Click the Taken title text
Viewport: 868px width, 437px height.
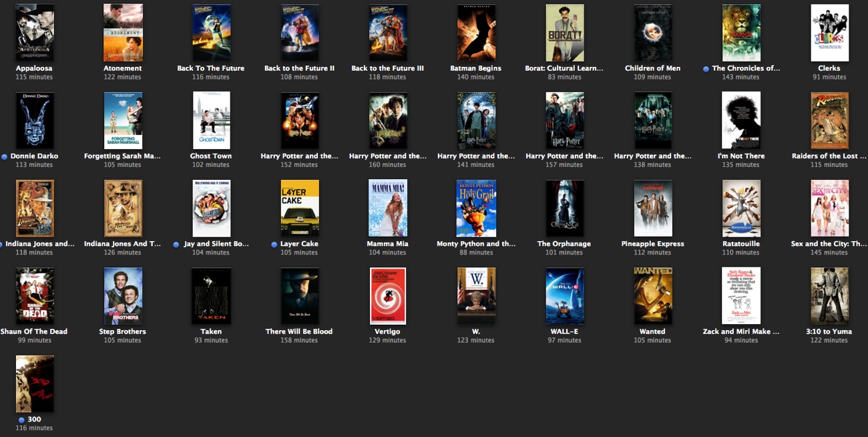[211, 331]
